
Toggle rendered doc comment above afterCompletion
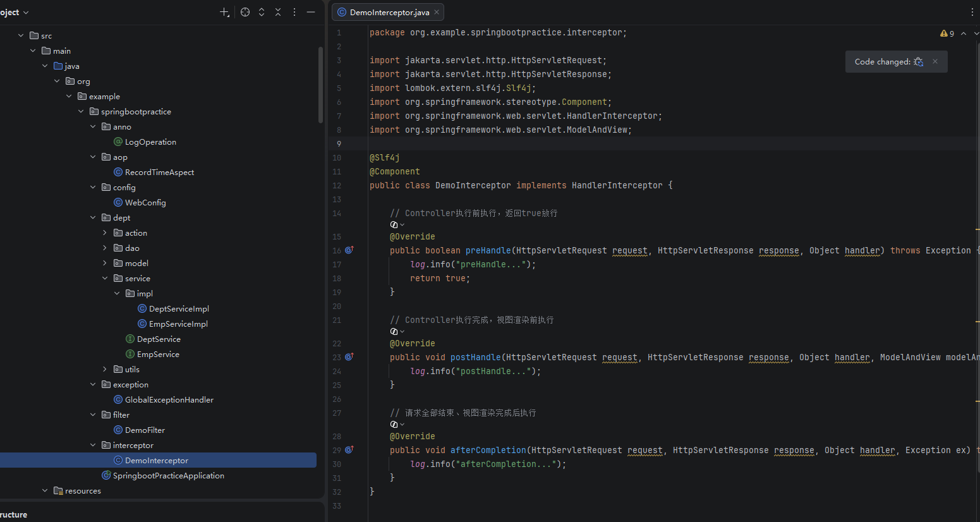click(x=397, y=425)
